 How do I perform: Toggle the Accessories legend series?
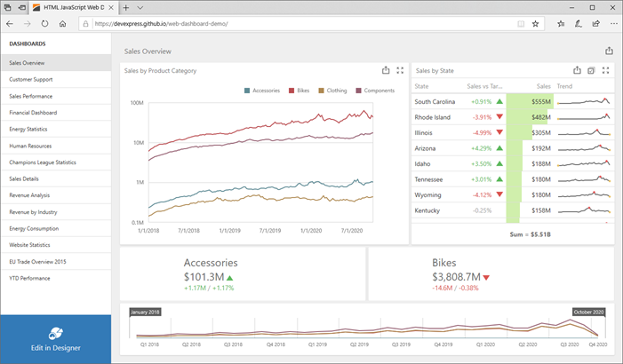coord(262,91)
